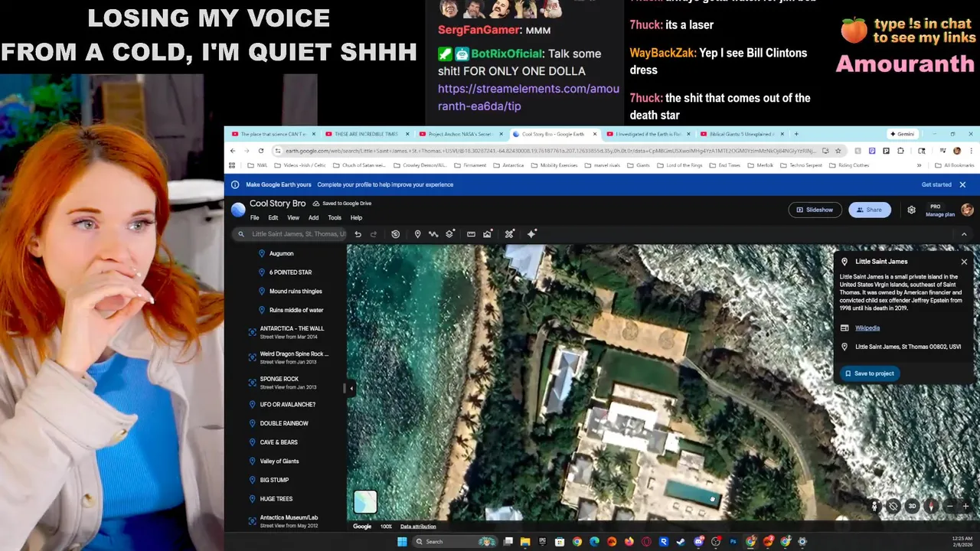Image resolution: width=980 pixels, height=551 pixels.
Task: Bookmark this page with star icon
Action: (x=838, y=151)
